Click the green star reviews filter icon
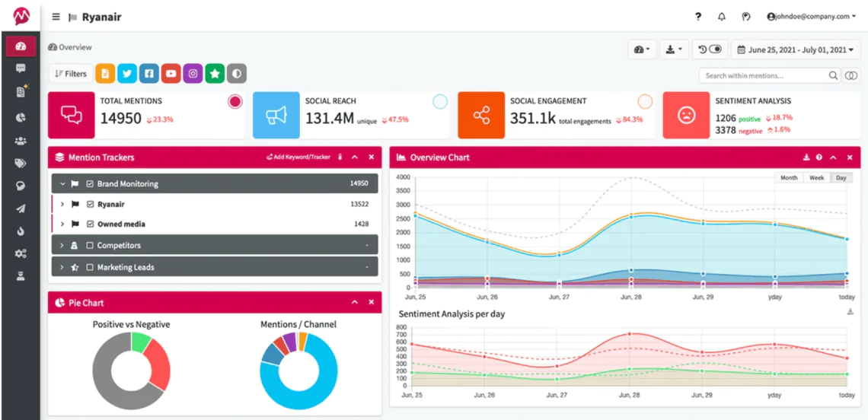The image size is (868, 420). coord(215,74)
